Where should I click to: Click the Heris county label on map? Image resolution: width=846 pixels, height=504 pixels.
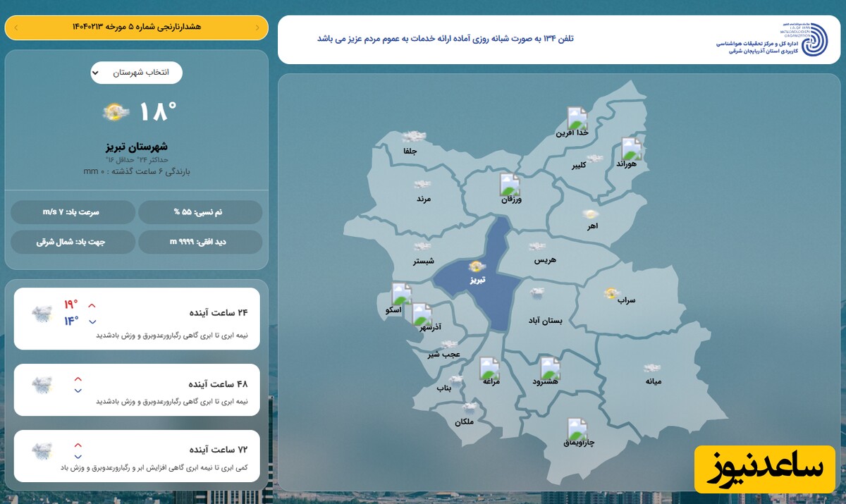tap(545, 260)
